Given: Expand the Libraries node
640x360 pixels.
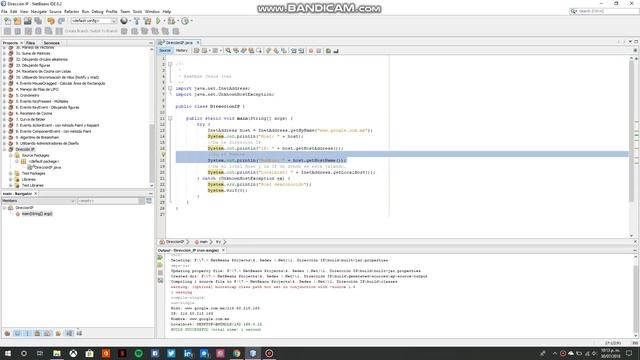Looking at the screenshot, I should tap(11, 180).
